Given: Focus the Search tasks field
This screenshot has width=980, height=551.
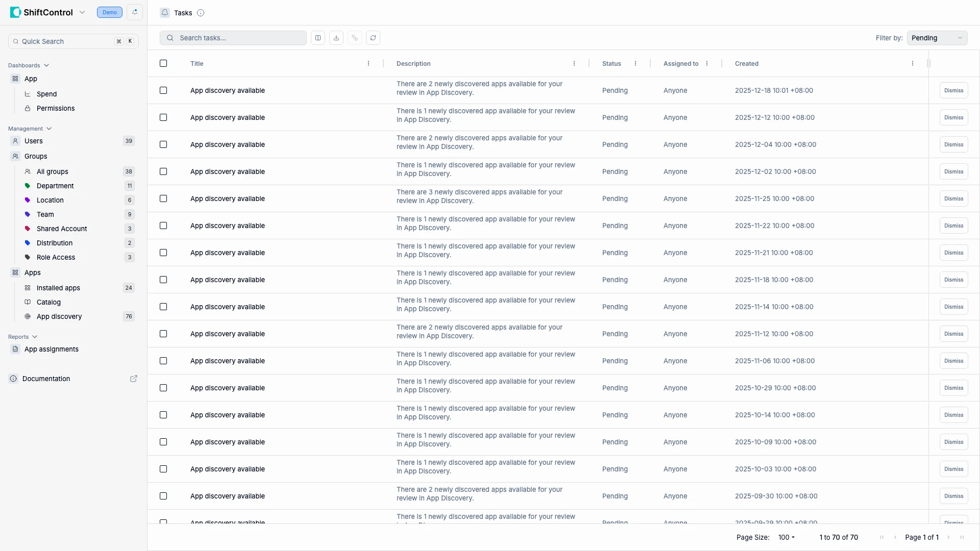Looking at the screenshot, I should (x=233, y=38).
